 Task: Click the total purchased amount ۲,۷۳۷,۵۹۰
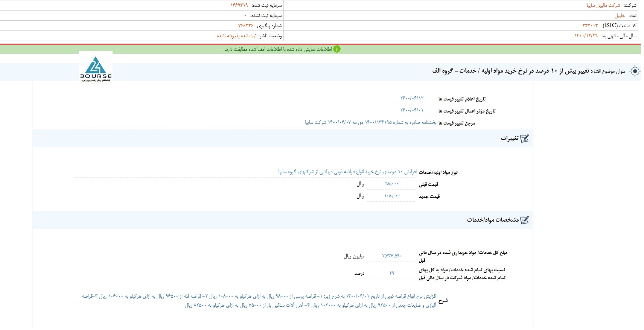(392, 256)
